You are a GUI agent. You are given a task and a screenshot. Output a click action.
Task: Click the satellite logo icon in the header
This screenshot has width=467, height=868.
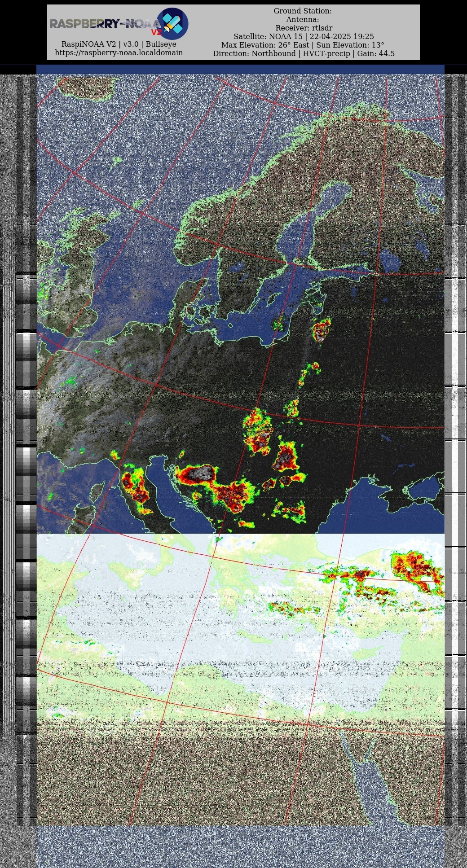172,23
